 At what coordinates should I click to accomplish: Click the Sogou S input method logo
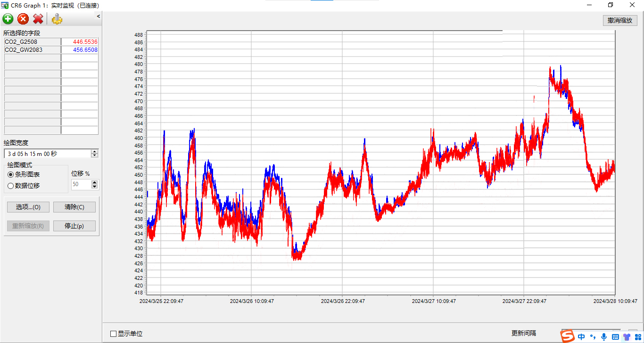pos(568,336)
